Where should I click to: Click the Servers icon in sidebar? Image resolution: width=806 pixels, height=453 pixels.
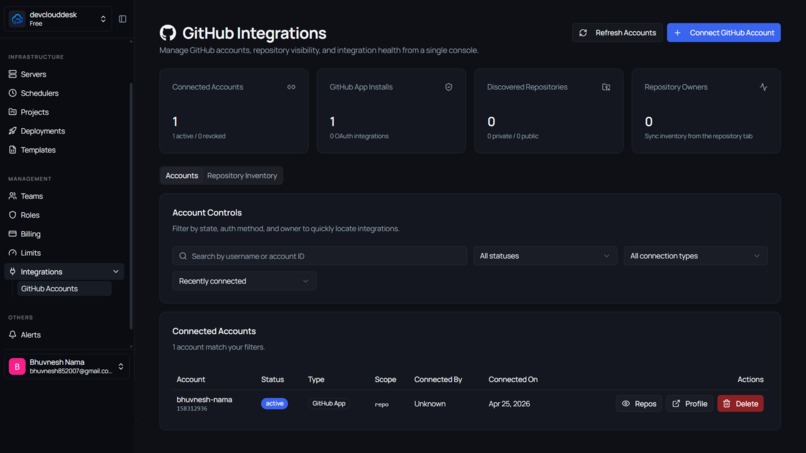coord(12,74)
